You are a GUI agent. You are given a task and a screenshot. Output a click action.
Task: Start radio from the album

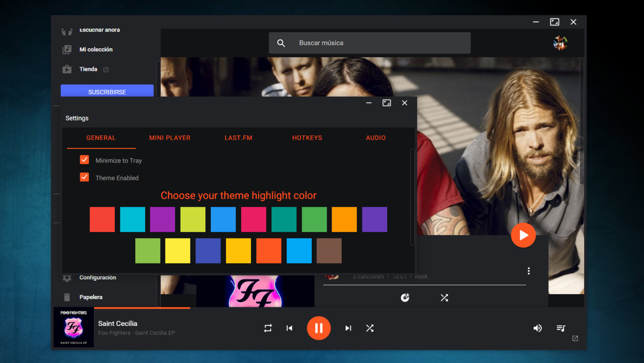point(405,297)
